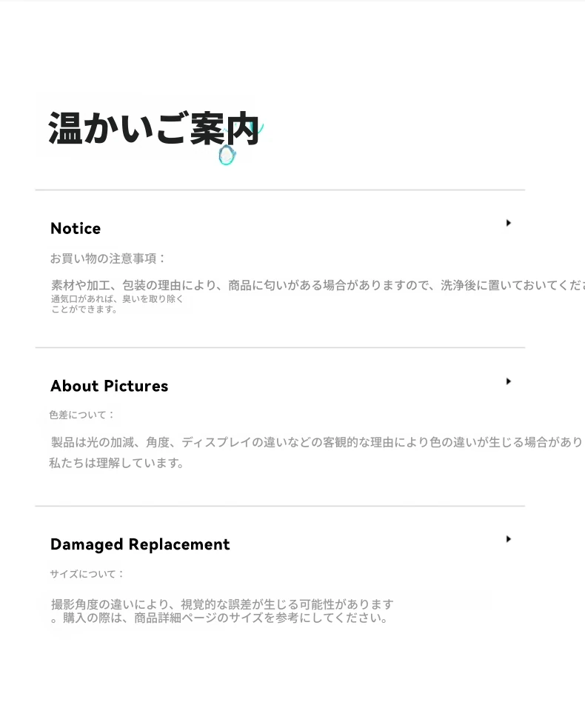Expand the About Pictures section arrow

click(508, 381)
